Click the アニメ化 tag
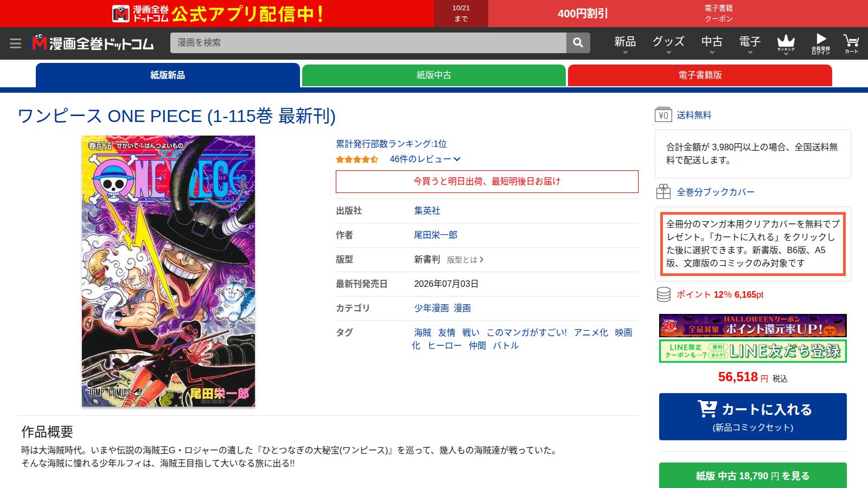Screen dimensions: 868x488 click(x=591, y=332)
